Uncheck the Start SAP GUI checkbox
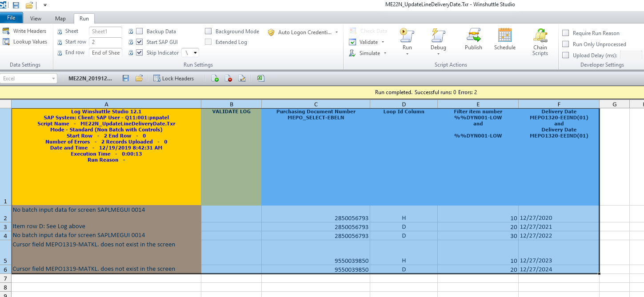Screen dimensions: 644x297 click(140, 42)
